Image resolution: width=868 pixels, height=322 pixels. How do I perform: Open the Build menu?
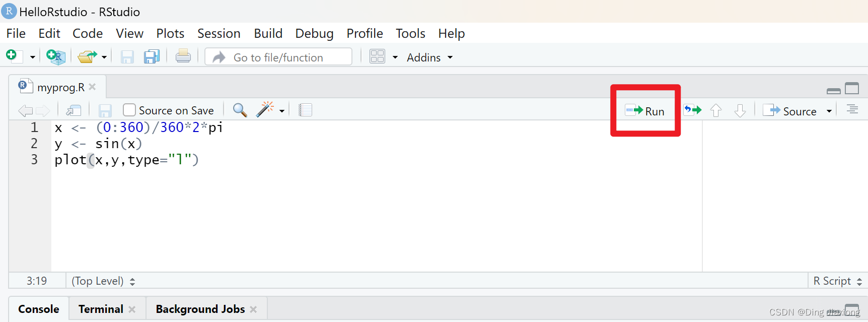pos(268,33)
